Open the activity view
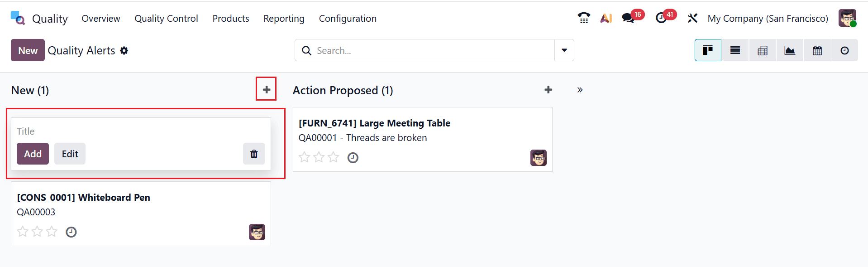The height and width of the screenshot is (267, 868). (x=844, y=50)
